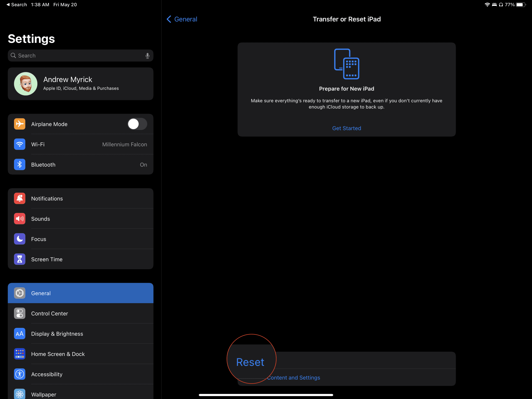Open Display & Brightness settings

coord(81,334)
